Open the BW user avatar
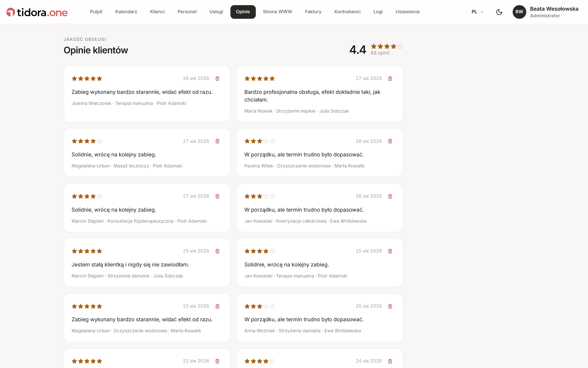The image size is (588, 368). (x=519, y=12)
